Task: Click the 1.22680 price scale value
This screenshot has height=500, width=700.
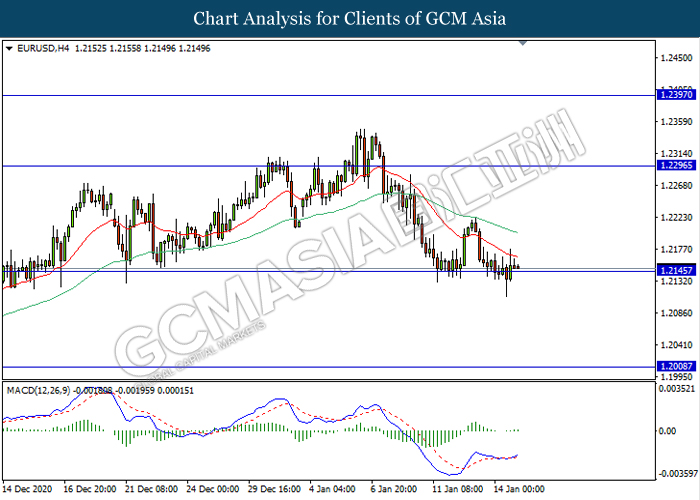Action: point(676,185)
